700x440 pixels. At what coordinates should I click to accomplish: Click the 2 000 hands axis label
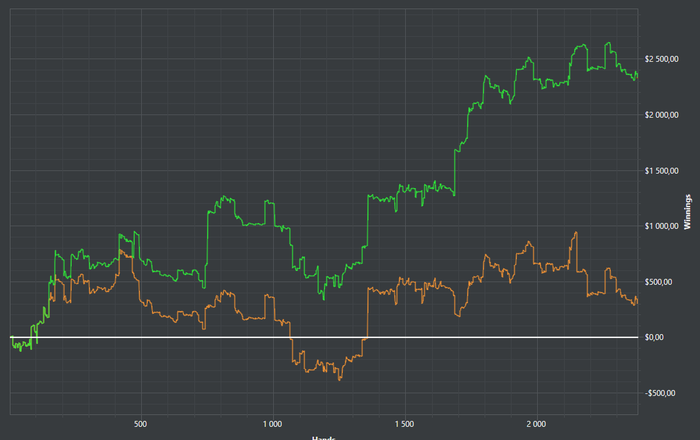(536, 424)
